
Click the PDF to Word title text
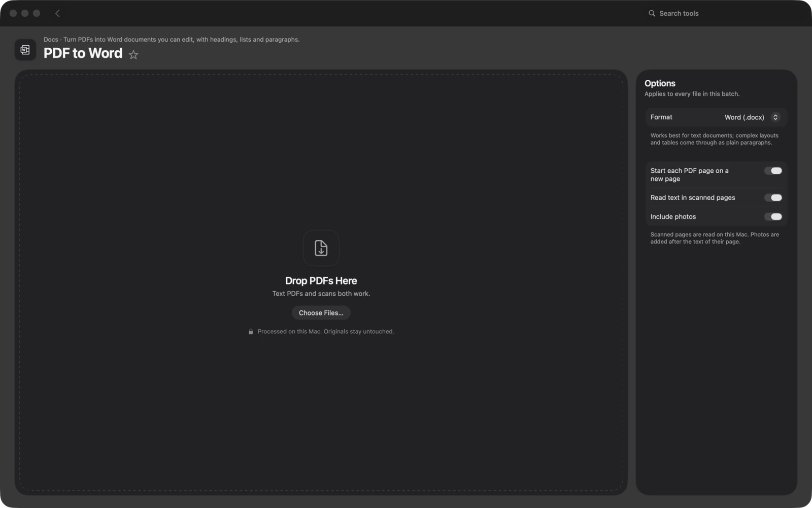point(83,53)
